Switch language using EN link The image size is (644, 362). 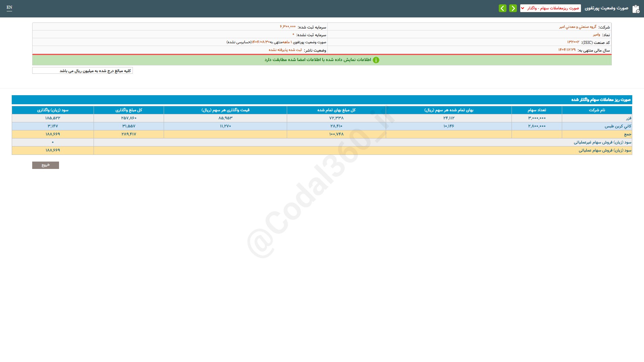tap(9, 7)
